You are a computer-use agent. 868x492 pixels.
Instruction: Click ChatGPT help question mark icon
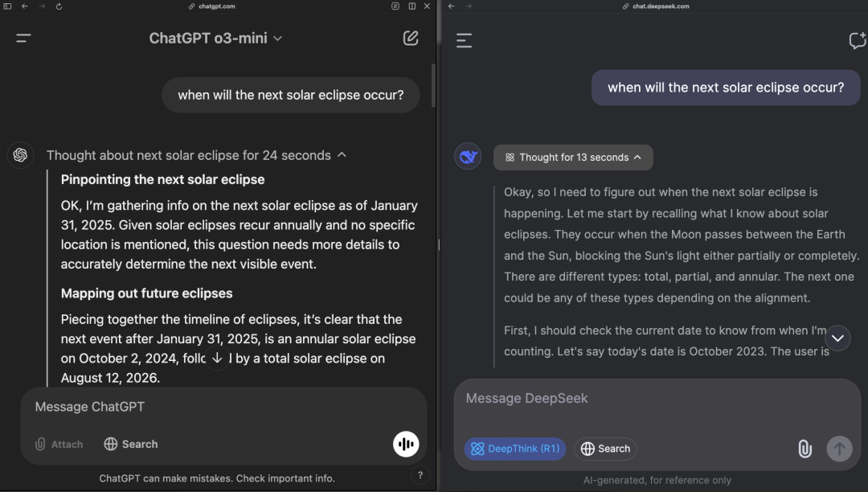click(420, 475)
